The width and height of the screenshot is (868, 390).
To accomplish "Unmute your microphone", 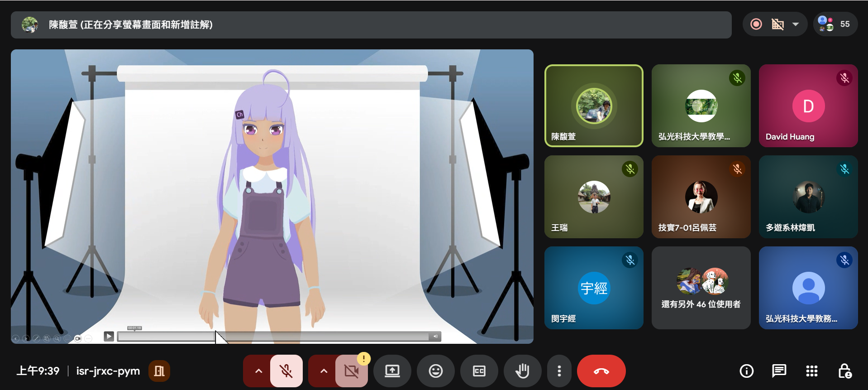I will pyautogui.click(x=286, y=371).
